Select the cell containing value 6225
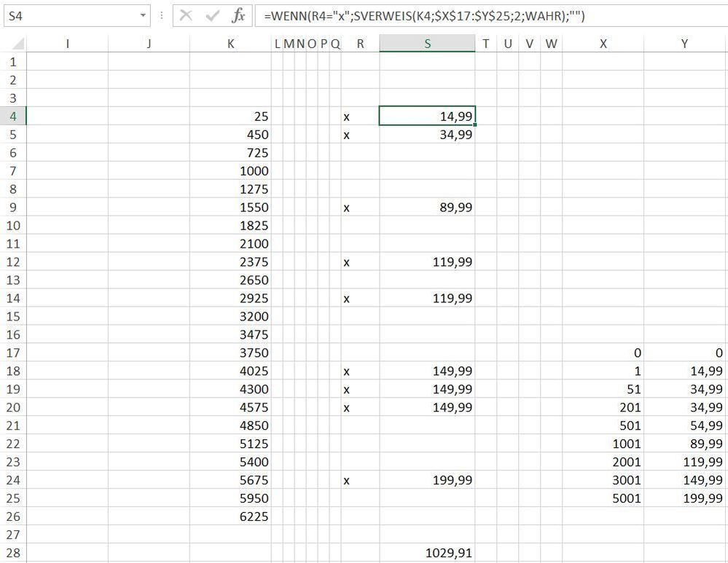This screenshot has width=728, height=563. [x=231, y=517]
